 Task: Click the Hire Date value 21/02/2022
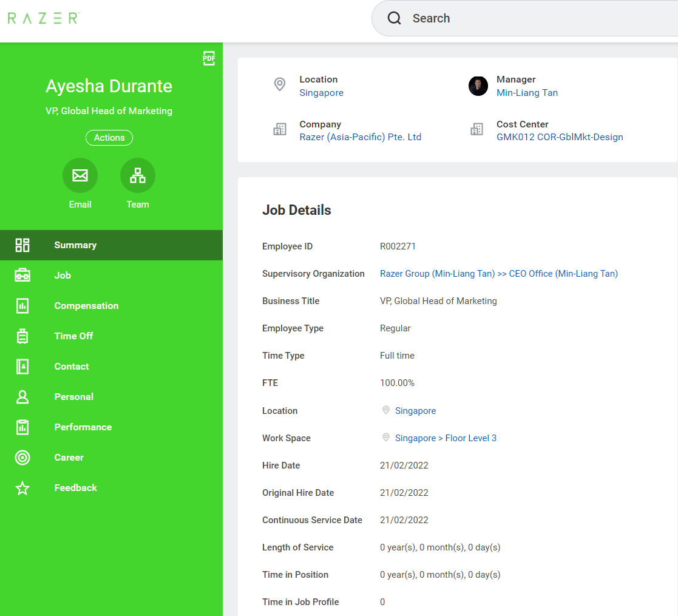click(x=404, y=465)
